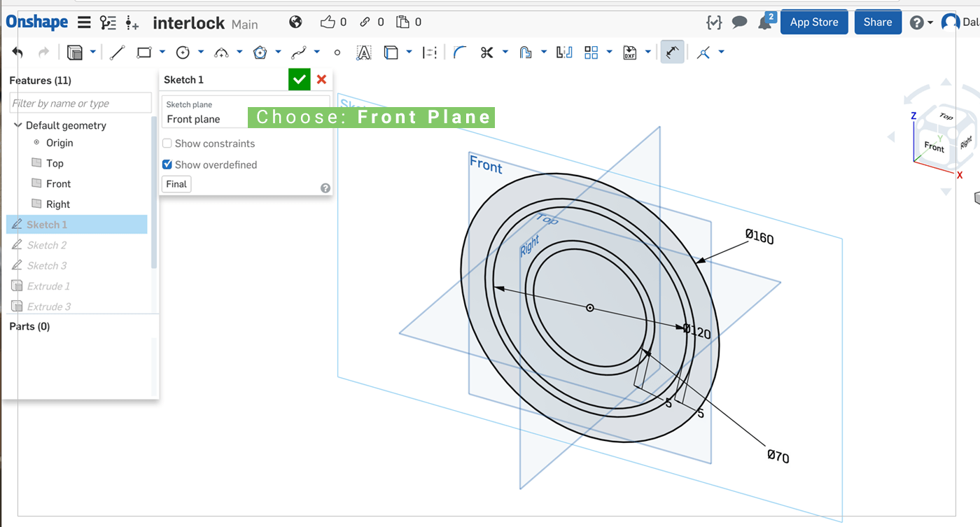Select the Use (project) tool icon
Screen dimensions: 980x527
[391, 52]
